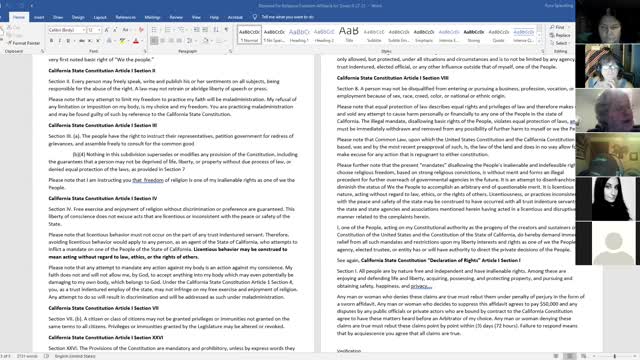
Task: Click the Shading paint bucket icon
Action: click(205, 41)
